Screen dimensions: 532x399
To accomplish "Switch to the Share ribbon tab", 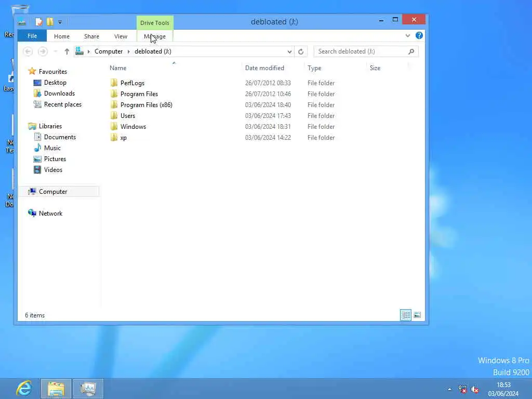I will [x=91, y=36].
